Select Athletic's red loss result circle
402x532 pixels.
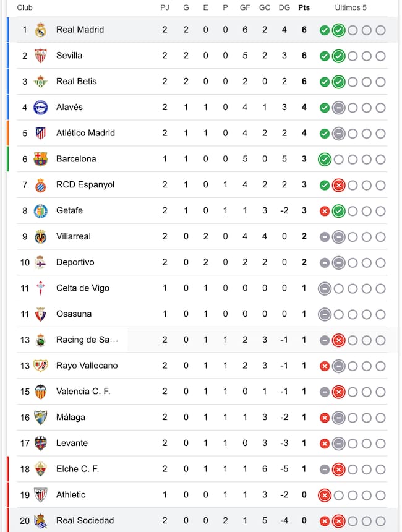(x=324, y=496)
